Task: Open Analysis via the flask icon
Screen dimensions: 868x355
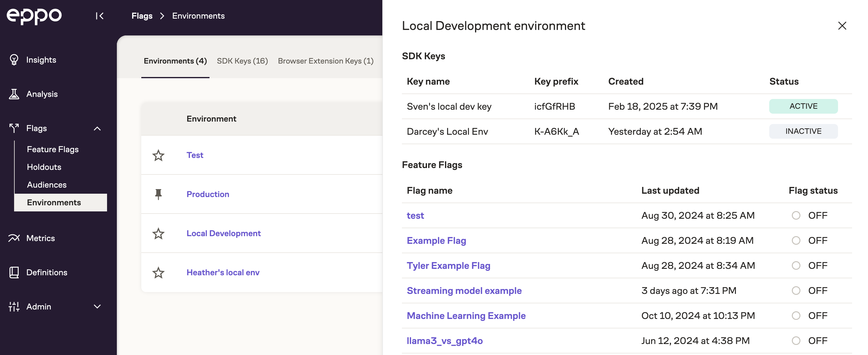Action: coord(14,94)
